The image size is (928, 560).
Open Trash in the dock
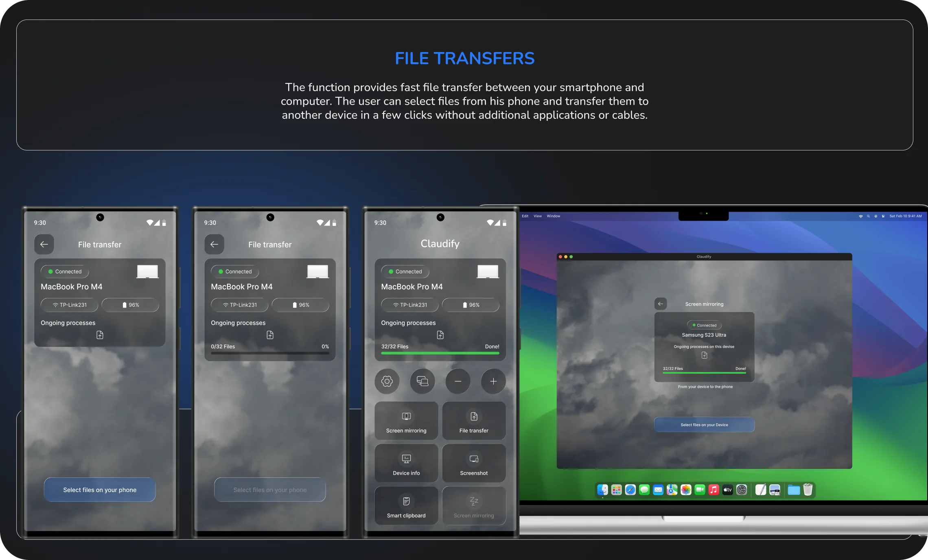pos(808,490)
